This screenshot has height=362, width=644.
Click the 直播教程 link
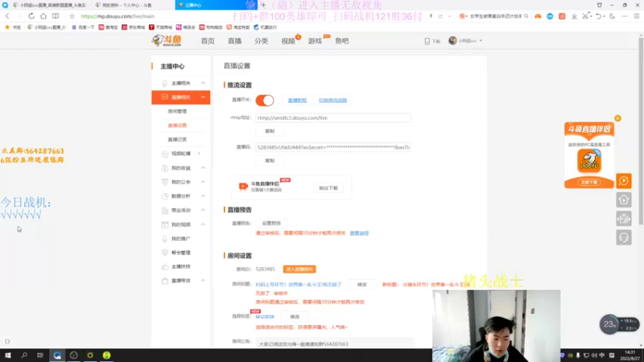click(x=297, y=100)
